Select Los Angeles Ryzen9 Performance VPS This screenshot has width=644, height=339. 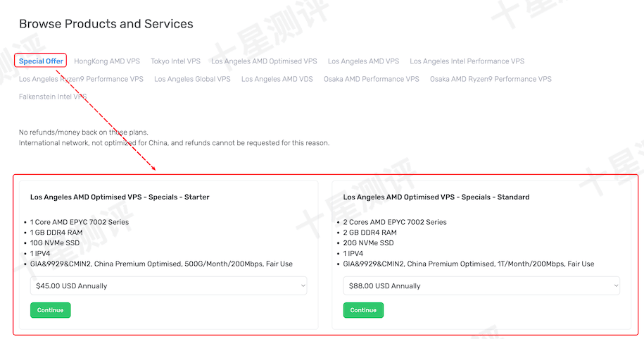pyautogui.click(x=81, y=79)
